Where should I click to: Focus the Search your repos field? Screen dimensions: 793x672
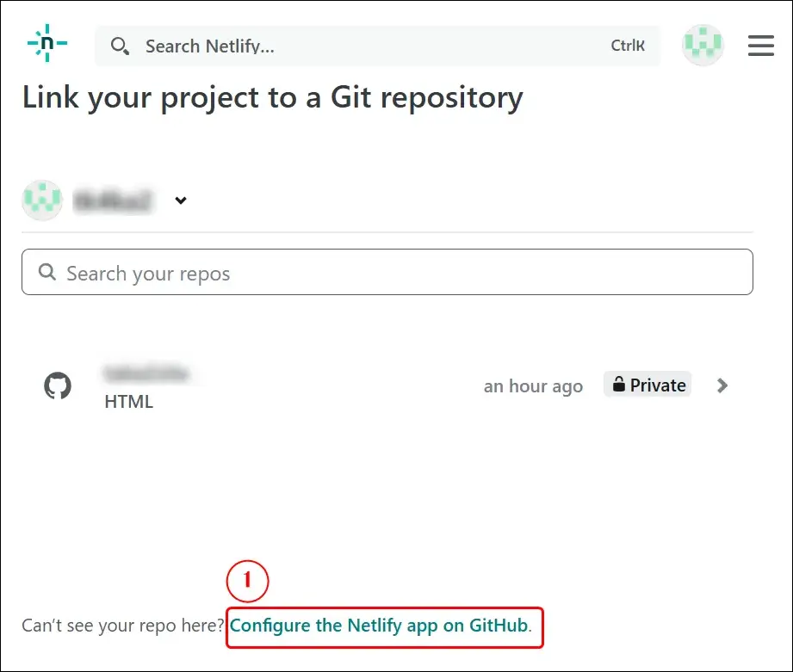(387, 273)
